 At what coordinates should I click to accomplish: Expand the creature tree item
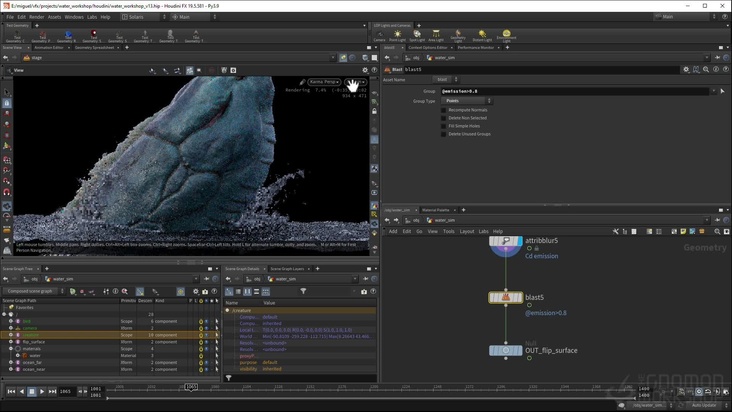pos(11,335)
